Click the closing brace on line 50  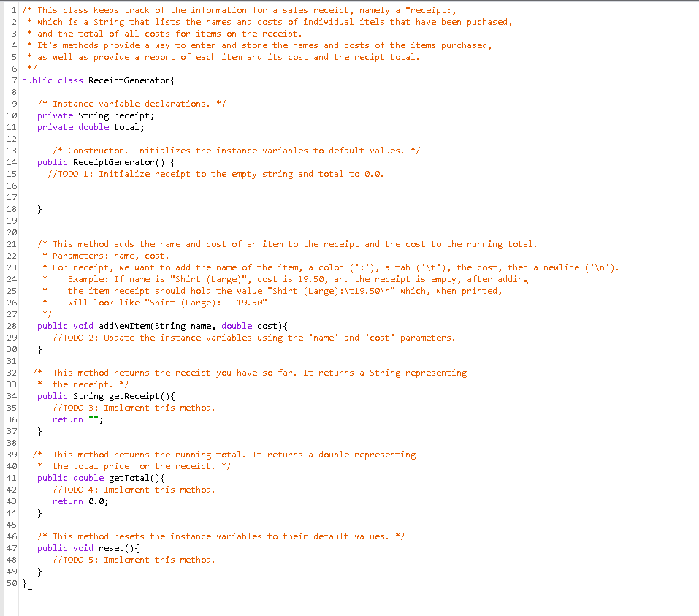(x=23, y=582)
